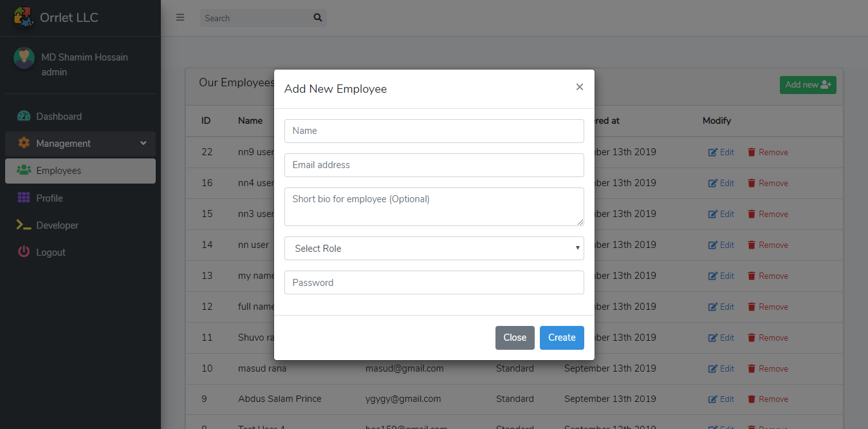Toggle the sidebar with the hamburger icon

click(180, 17)
